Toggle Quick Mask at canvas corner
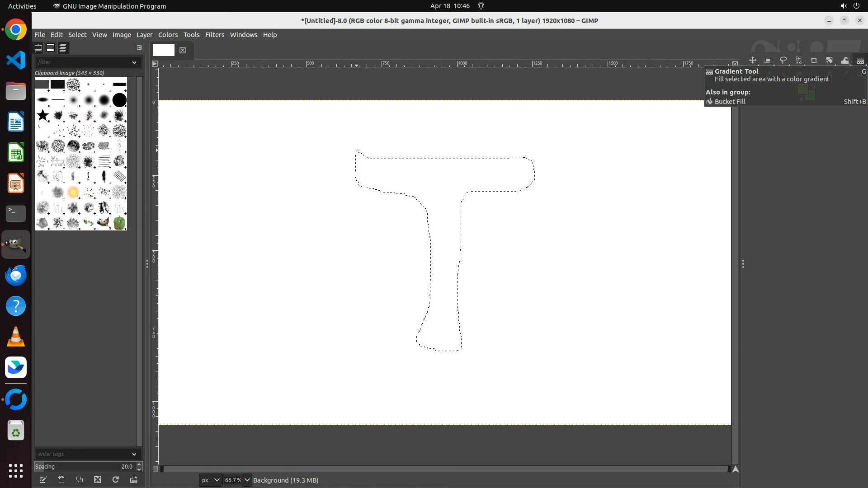The height and width of the screenshot is (488, 868). [x=155, y=469]
